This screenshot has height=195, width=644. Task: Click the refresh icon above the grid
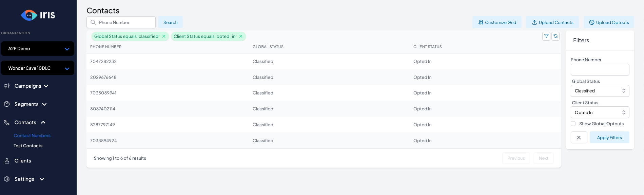coord(555,36)
